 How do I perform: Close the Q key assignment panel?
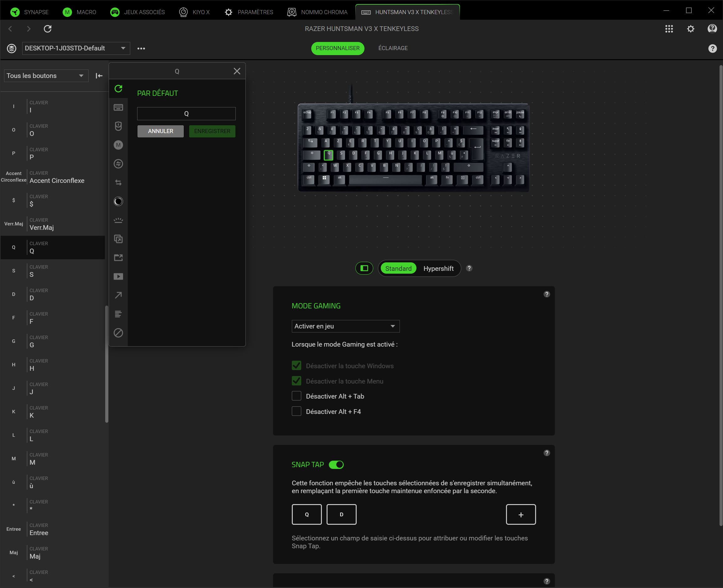(237, 71)
